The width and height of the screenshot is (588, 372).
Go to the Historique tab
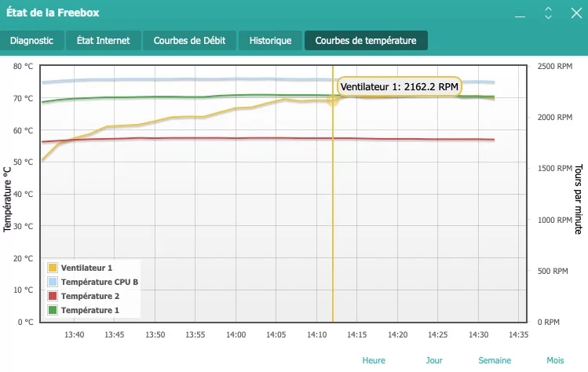point(270,41)
